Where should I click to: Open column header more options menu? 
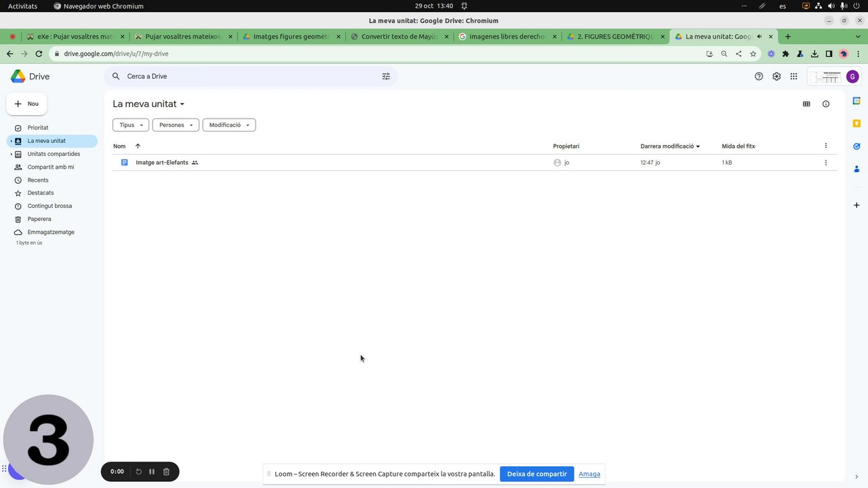point(825,146)
